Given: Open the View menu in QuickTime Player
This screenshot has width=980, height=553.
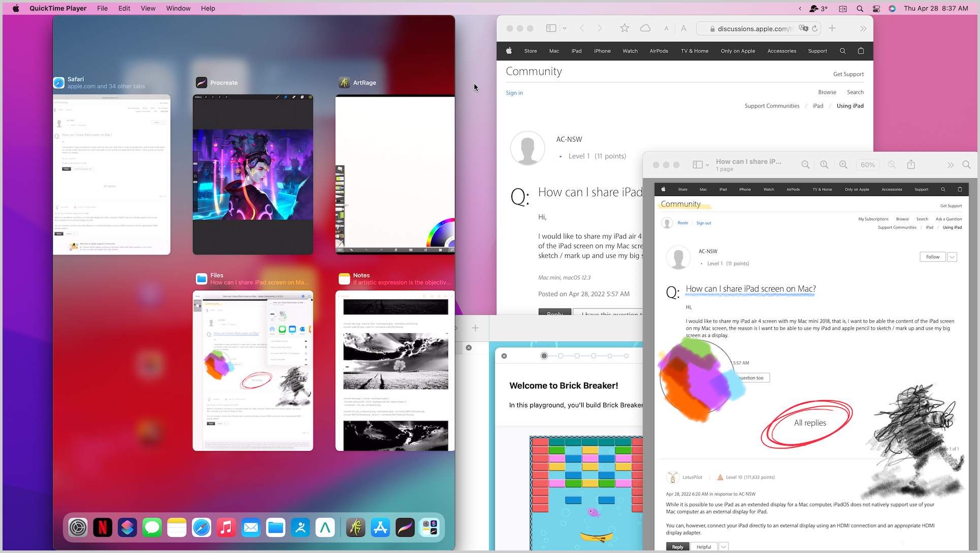Looking at the screenshot, I should click(148, 9).
